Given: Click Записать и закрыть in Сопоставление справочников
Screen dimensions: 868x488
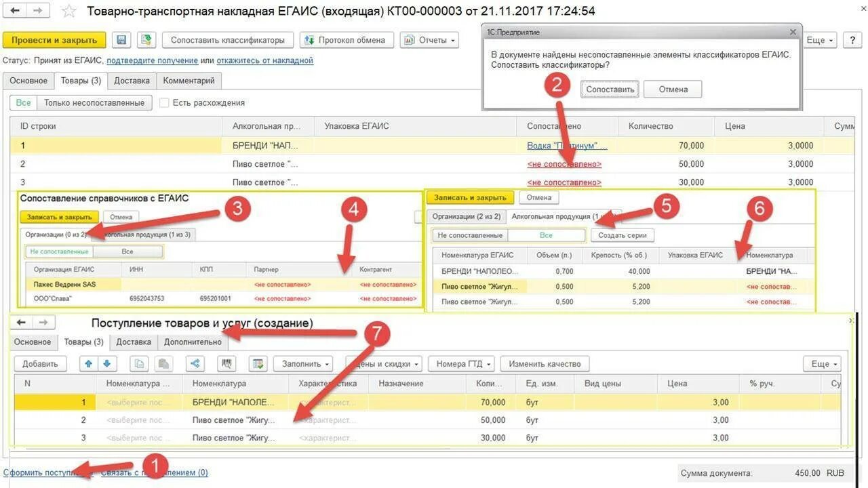Looking at the screenshot, I should pos(60,217).
